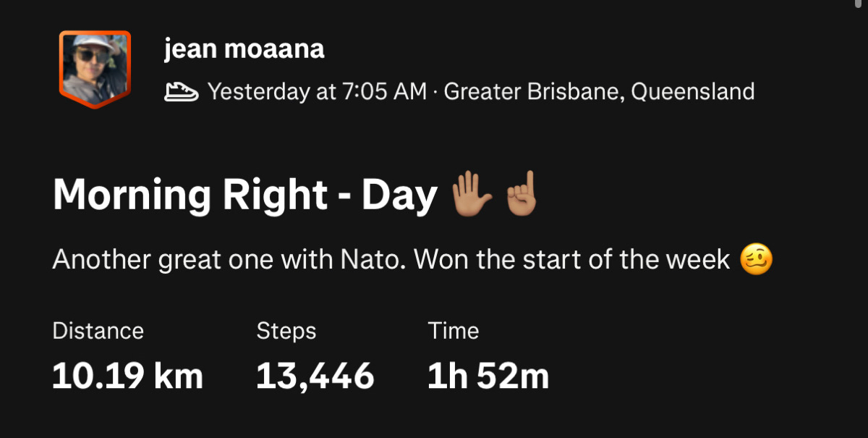This screenshot has width=868, height=438.
Task: Click the Distance stat label
Action: click(98, 331)
